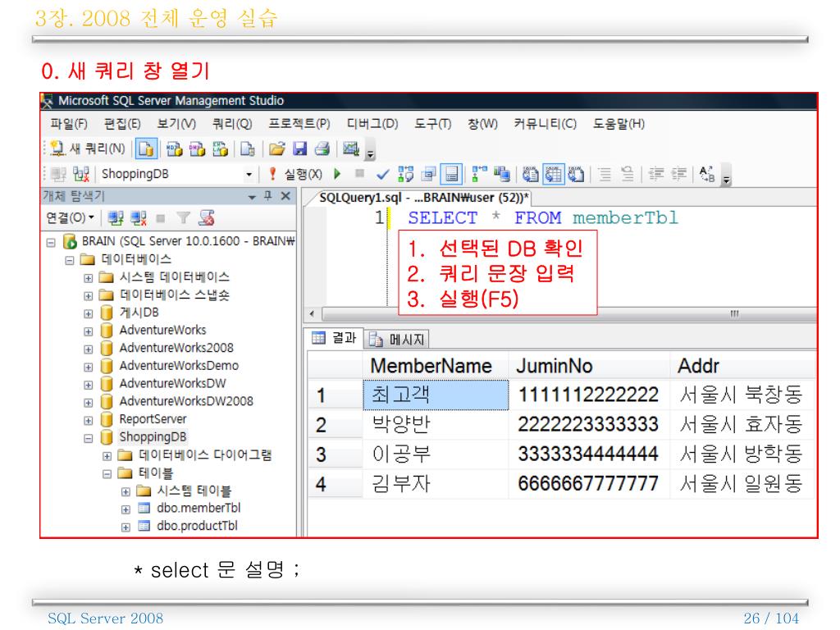Collapse the 데이터베이스 folder node
Screen dimensions: 840x630
pos(70,260)
